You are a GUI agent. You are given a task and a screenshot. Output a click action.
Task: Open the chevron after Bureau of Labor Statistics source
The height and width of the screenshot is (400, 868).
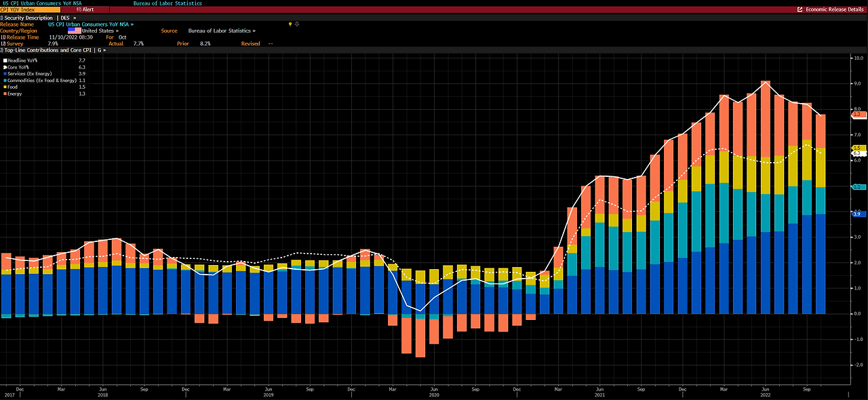pos(254,31)
